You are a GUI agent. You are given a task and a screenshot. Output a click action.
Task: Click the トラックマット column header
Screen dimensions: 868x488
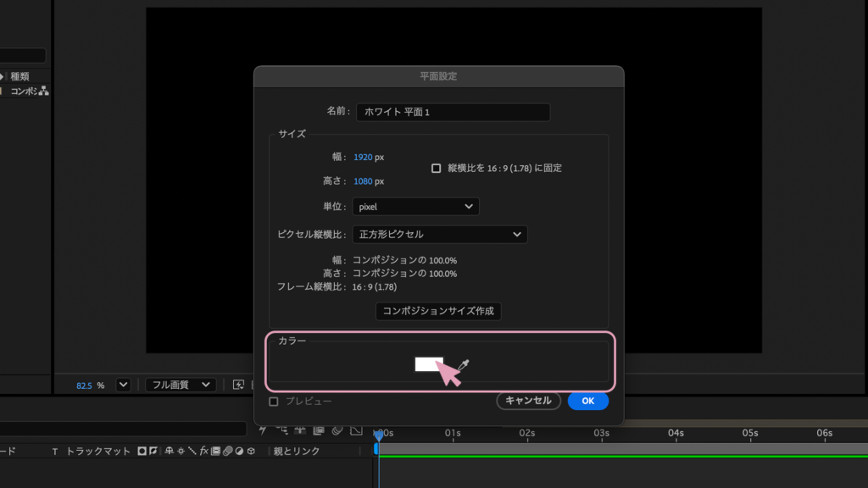click(x=98, y=452)
